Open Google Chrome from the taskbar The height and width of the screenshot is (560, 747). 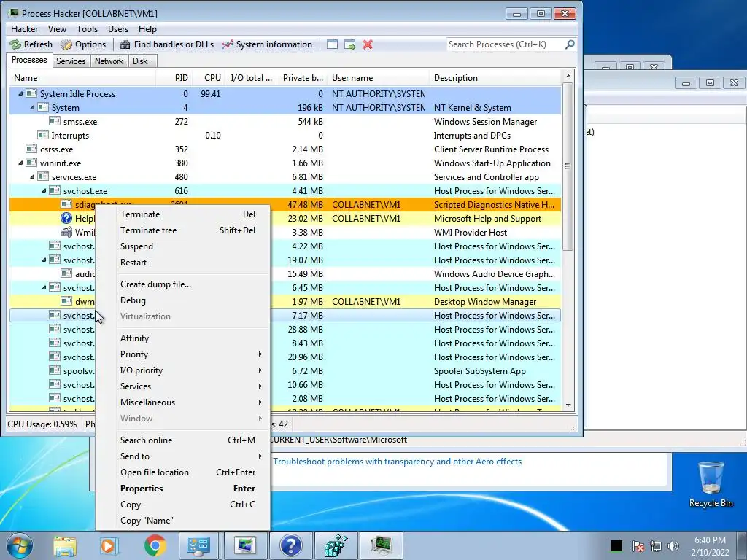coord(155,545)
